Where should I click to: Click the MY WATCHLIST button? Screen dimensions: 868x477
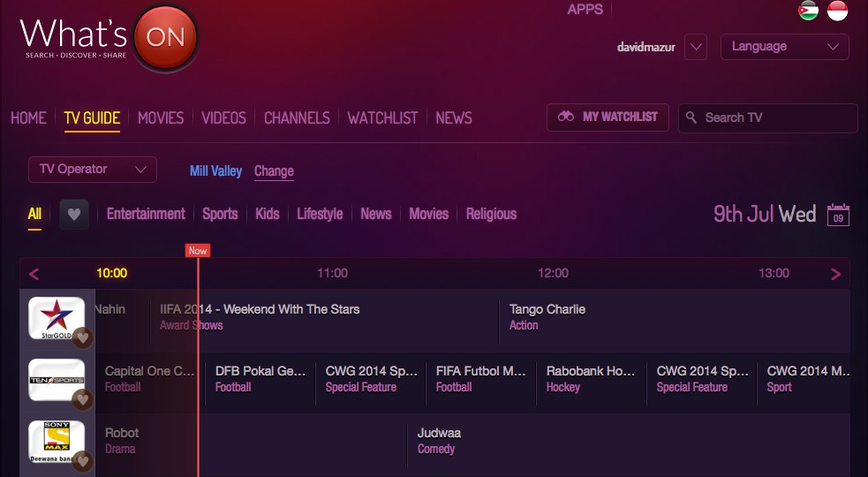click(x=608, y=117)
